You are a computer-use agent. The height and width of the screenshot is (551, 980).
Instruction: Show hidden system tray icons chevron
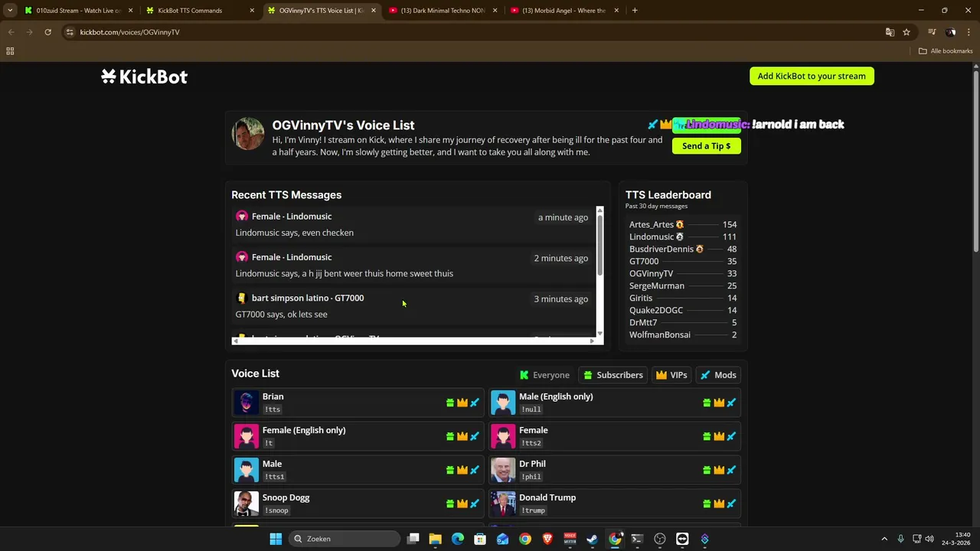tap(884, 539)
